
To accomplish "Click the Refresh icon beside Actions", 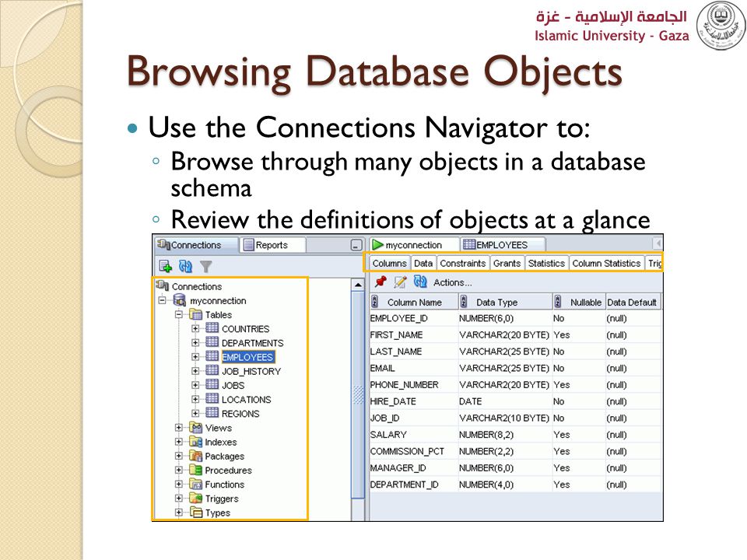I will coord(420,282).
